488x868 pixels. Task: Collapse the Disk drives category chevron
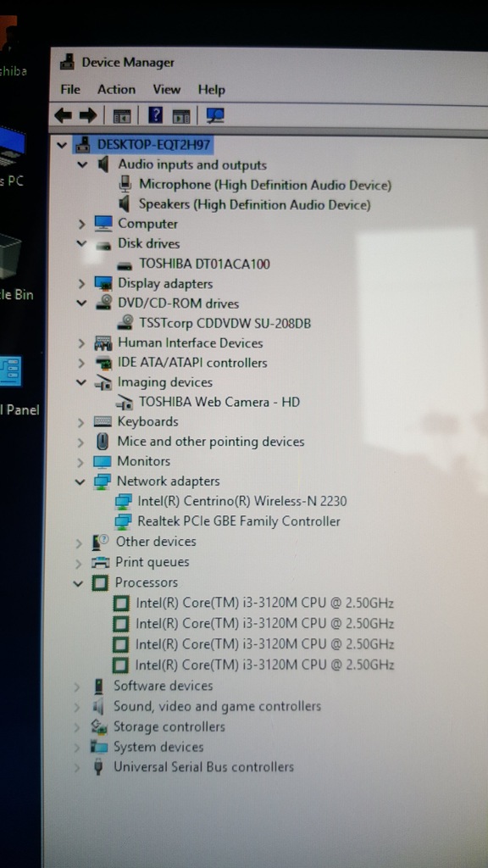pyautogui.click(x=82, y=243)
